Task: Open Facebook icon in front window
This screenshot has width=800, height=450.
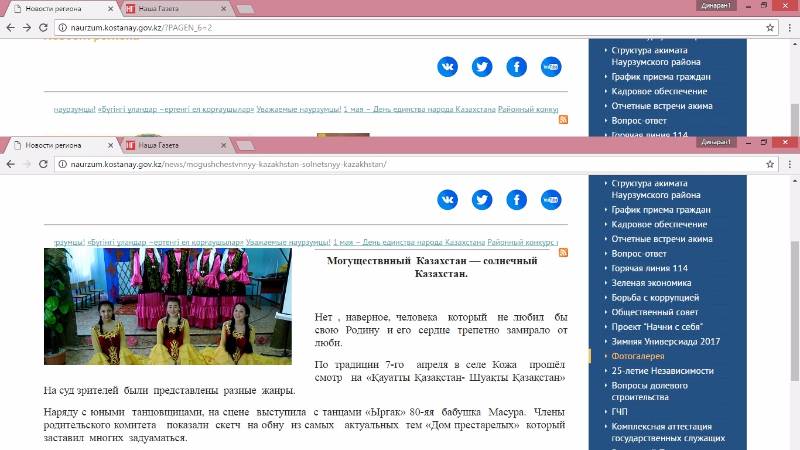Action: (516, 199)
